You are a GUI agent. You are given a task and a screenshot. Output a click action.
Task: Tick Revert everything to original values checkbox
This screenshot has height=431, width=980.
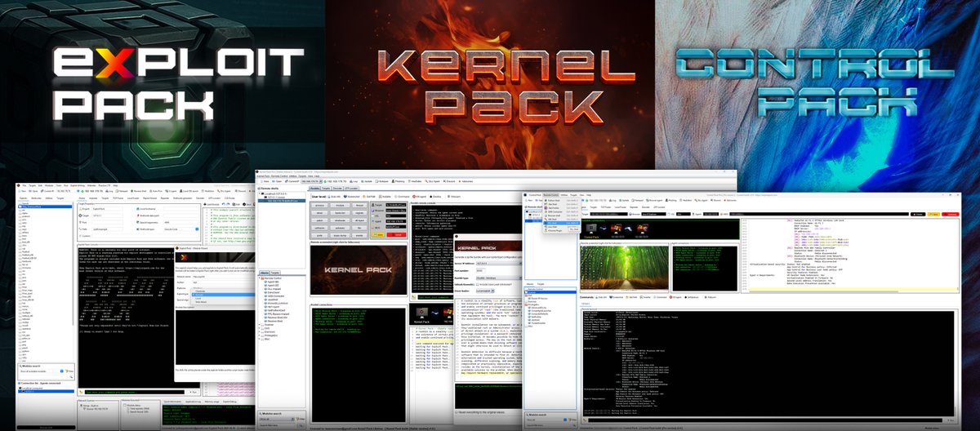tap(457, 412)
